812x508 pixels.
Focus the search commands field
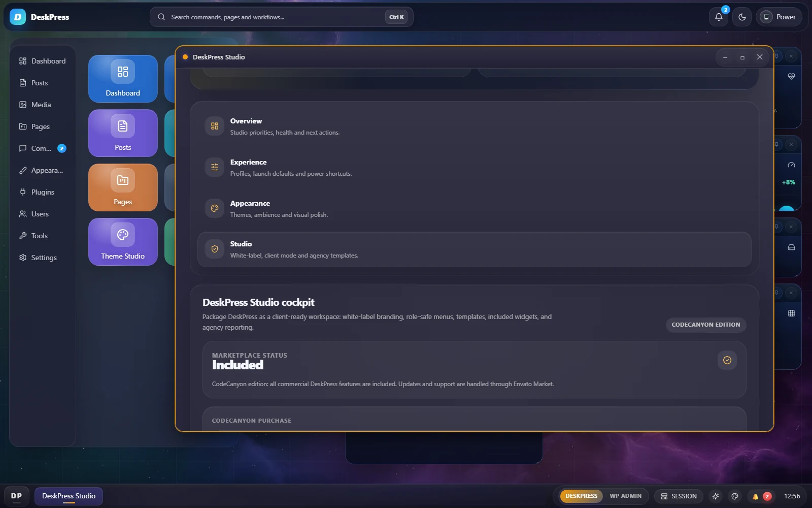[282, 17]
